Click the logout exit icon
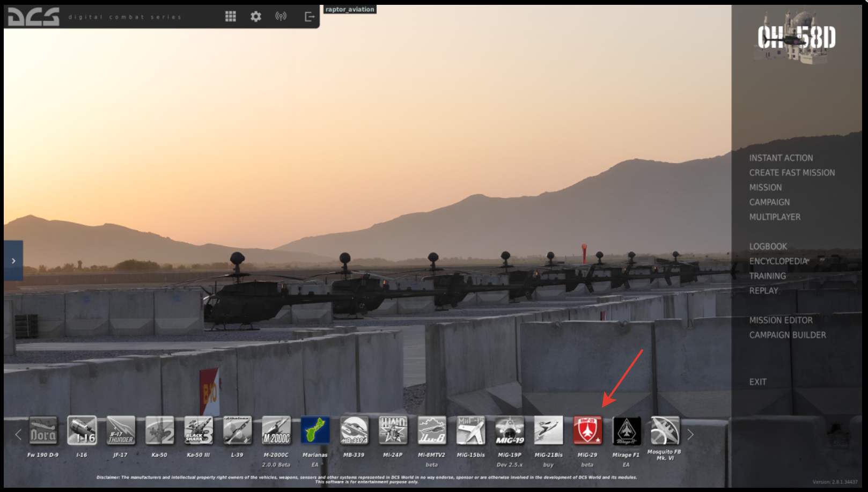 [x=310, y=17]
